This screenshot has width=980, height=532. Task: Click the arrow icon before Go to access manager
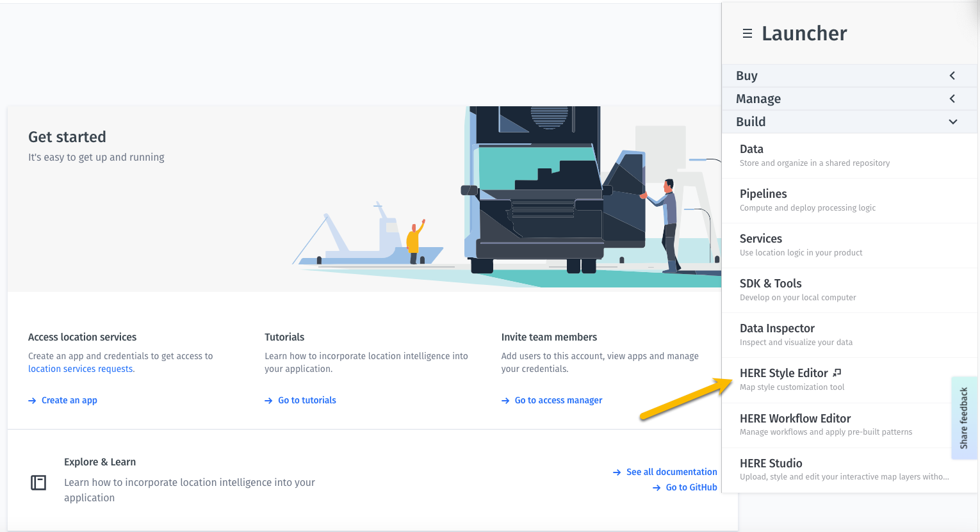coord(505,401)
